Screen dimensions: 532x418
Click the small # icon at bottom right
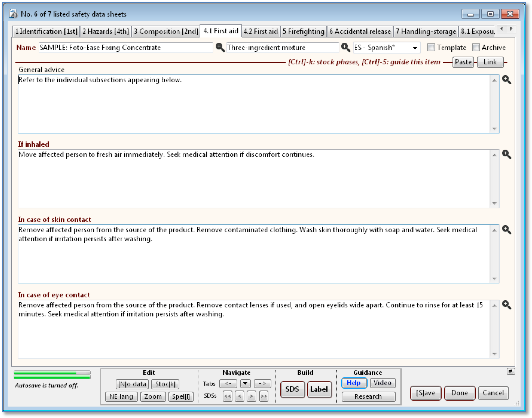[x=511, y=371]
